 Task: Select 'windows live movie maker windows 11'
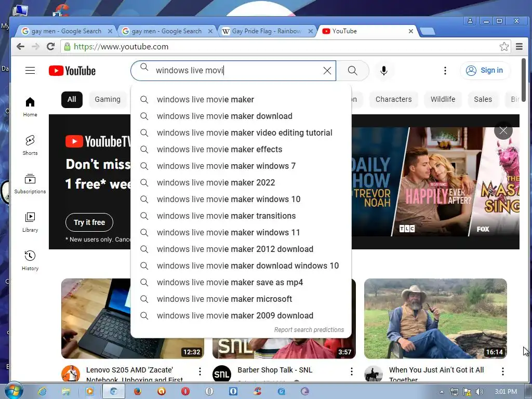[241, 232]
